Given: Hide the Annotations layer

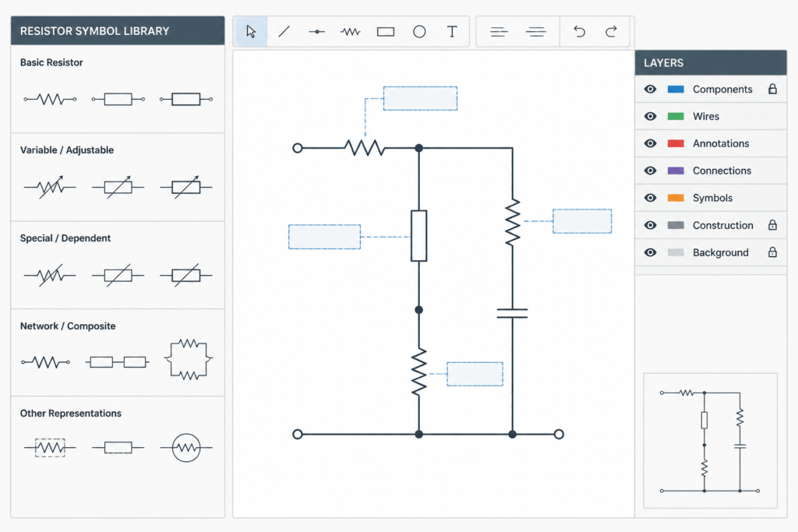Looking at the screenshot, I should coord(650,143).
